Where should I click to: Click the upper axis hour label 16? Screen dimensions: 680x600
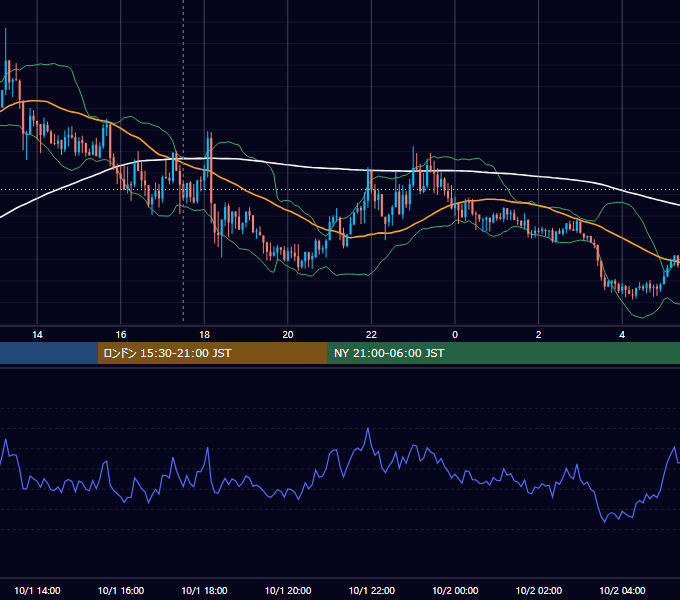[121, 335]
